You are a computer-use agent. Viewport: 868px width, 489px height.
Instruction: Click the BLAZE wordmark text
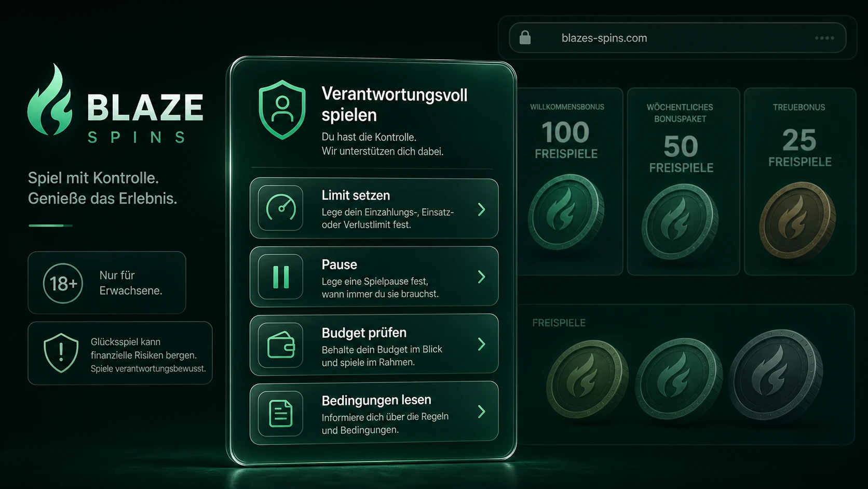pyautogui.click(x=145, y=107)
